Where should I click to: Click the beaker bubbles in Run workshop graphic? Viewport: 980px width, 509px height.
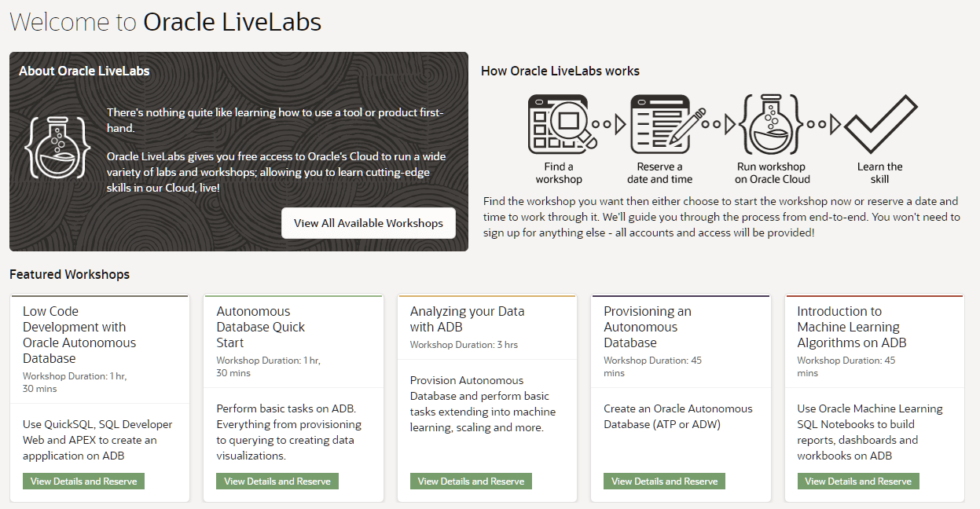773,118
